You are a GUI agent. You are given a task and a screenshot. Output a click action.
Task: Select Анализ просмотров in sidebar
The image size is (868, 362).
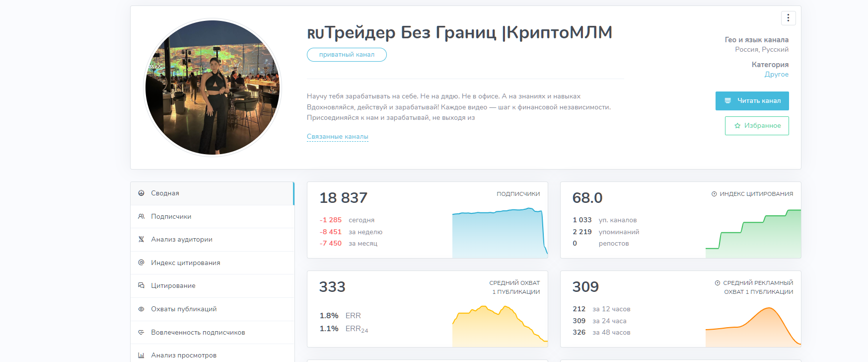(213, 355)
